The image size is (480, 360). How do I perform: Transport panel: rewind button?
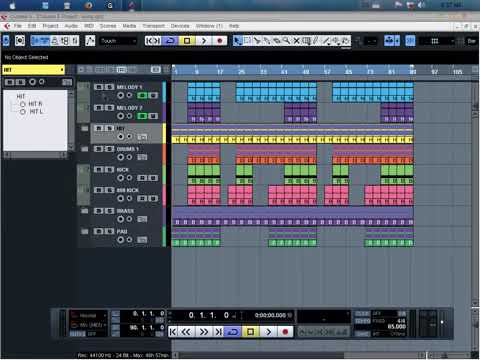point(186,332)
